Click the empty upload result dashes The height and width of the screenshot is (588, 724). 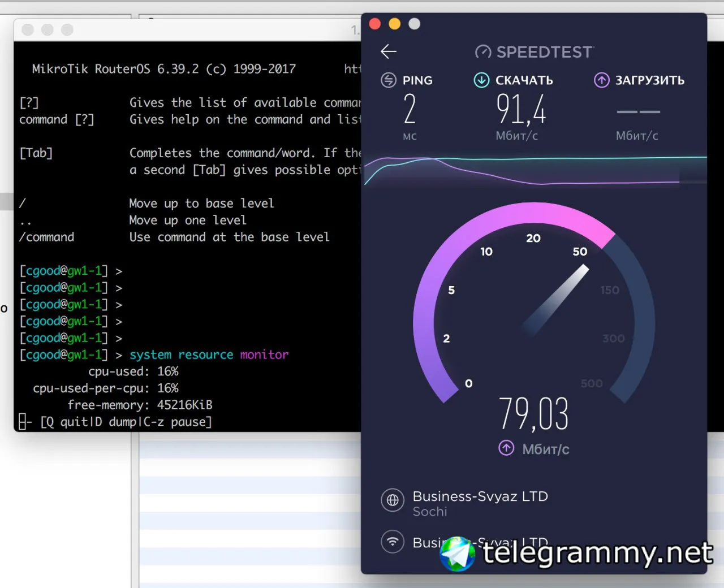(x=638, y=111)
